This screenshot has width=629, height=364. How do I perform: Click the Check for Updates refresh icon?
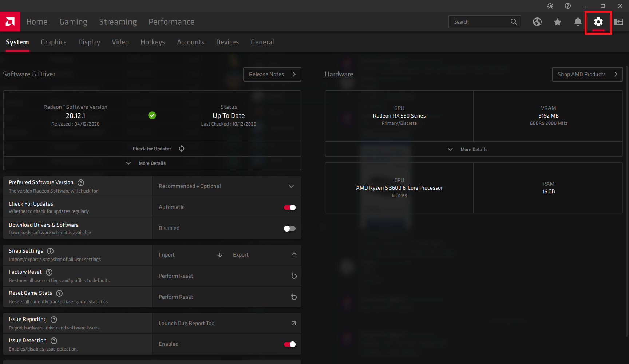[182, 149]
